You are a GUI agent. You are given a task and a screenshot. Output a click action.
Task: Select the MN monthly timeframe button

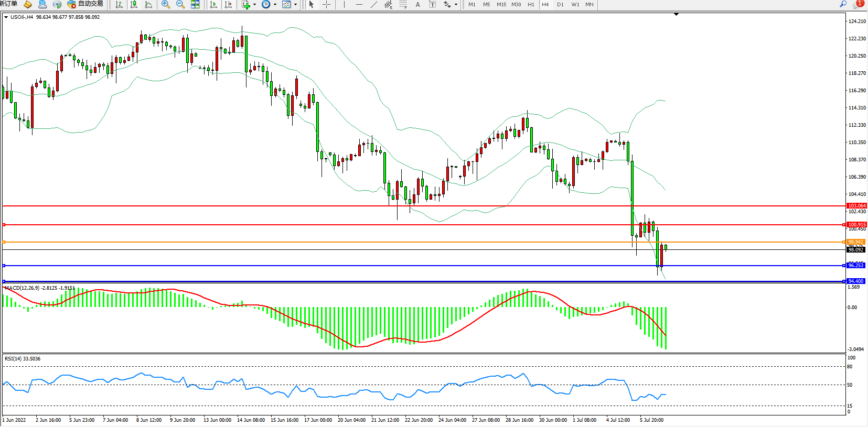click(x=590, y=5)
